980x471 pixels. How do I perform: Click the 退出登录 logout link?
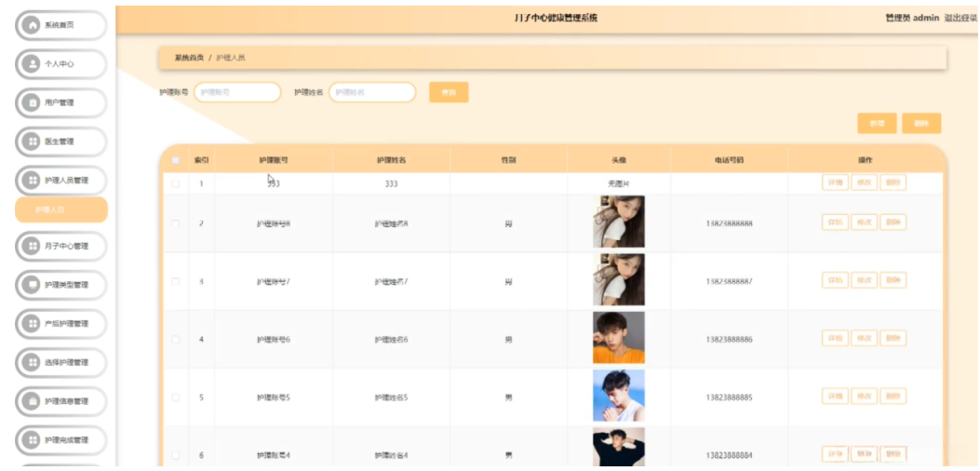pos(960,18)
